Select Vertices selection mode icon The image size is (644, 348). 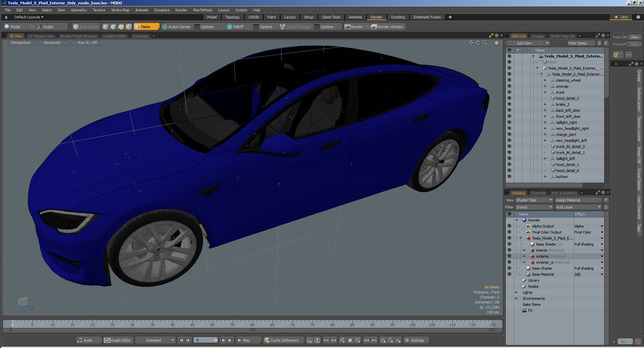[x=105, y=27]
